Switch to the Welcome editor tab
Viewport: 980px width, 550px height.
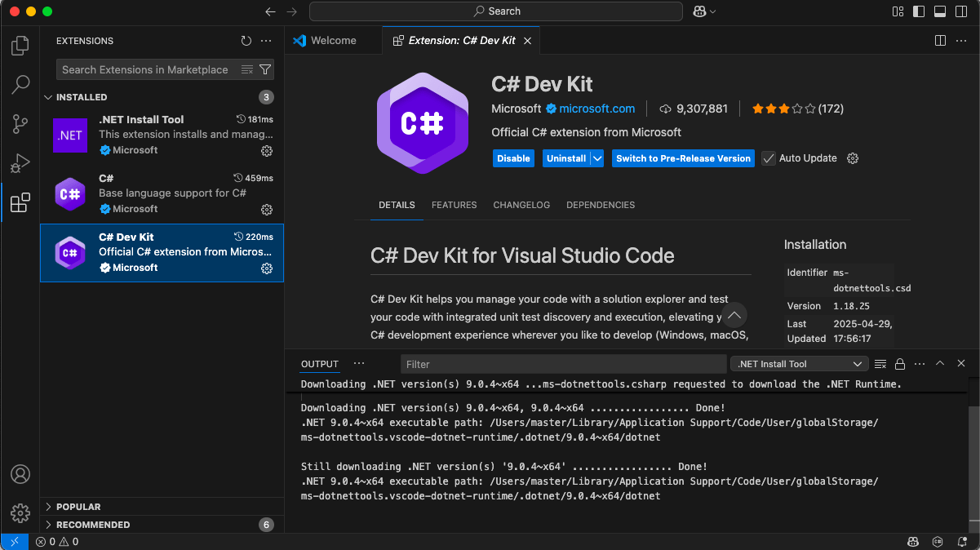[x=333, y=39]
